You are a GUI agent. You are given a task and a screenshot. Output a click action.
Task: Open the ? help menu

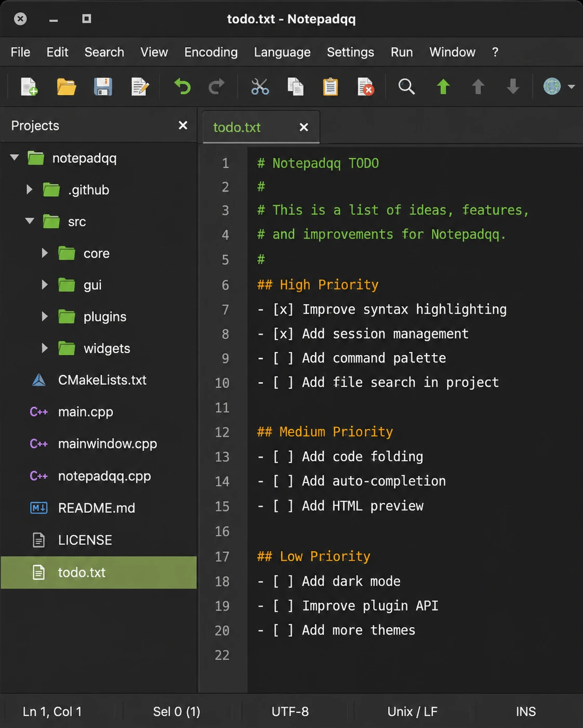pyautogui.click(x=495, y=52)
